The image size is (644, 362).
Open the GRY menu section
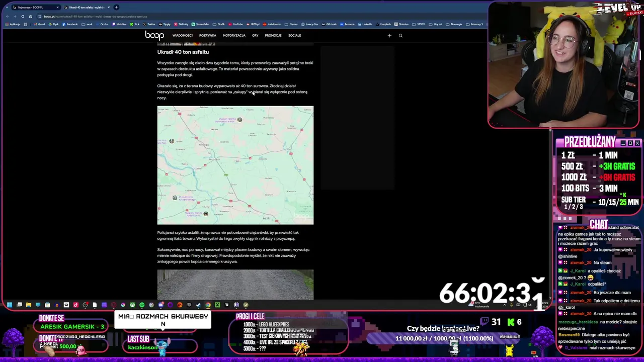click(255, 36)
